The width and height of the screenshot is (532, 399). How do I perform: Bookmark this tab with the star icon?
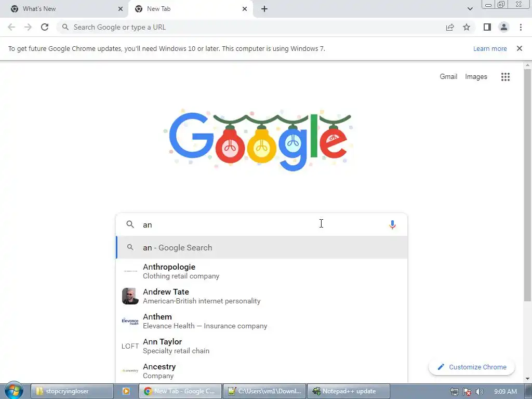(x=467, y=27)
